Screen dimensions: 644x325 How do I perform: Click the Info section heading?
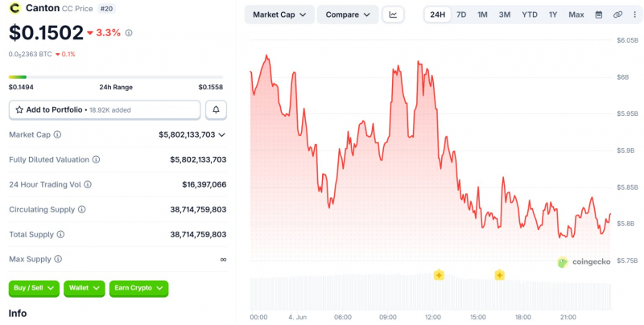point(18,314)
